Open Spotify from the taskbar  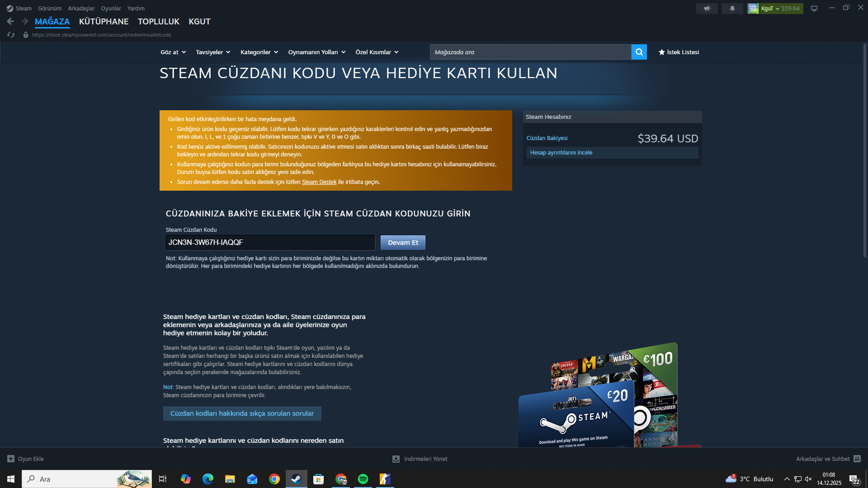363,479
